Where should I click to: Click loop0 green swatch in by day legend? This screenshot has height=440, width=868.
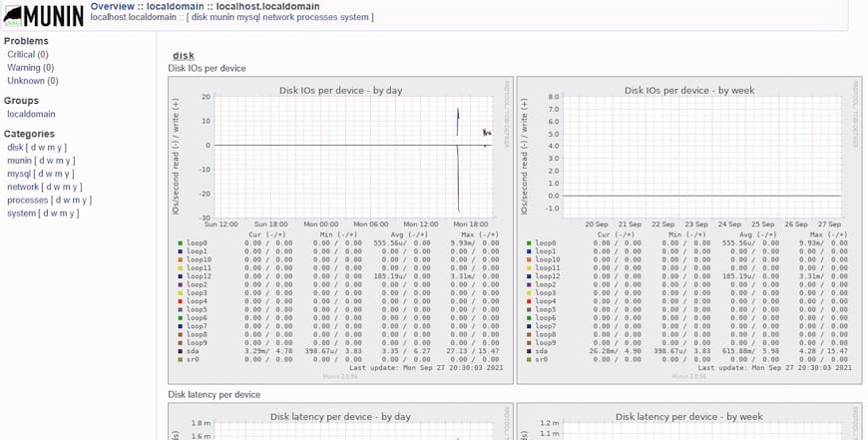click(181, 243)
